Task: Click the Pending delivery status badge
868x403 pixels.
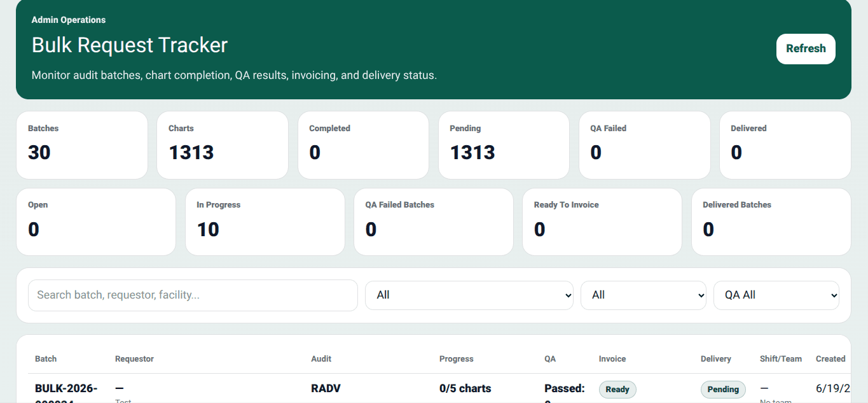Action: (723, 390)
